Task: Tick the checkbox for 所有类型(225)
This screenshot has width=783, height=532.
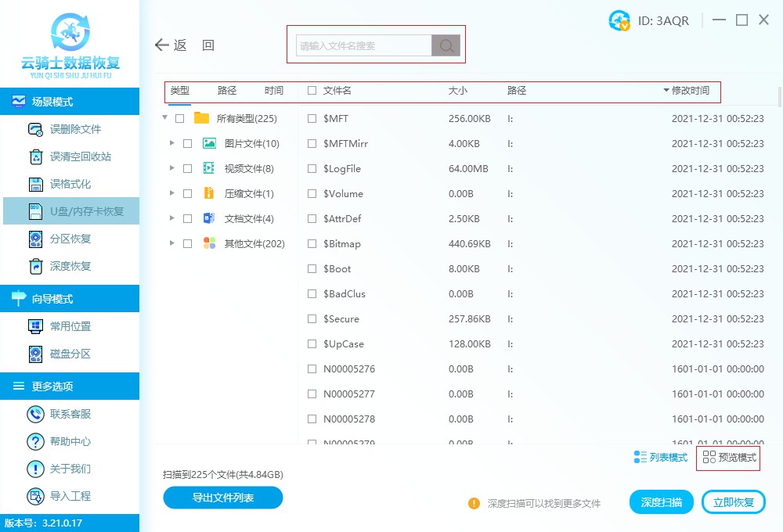Action: [180, 119]
